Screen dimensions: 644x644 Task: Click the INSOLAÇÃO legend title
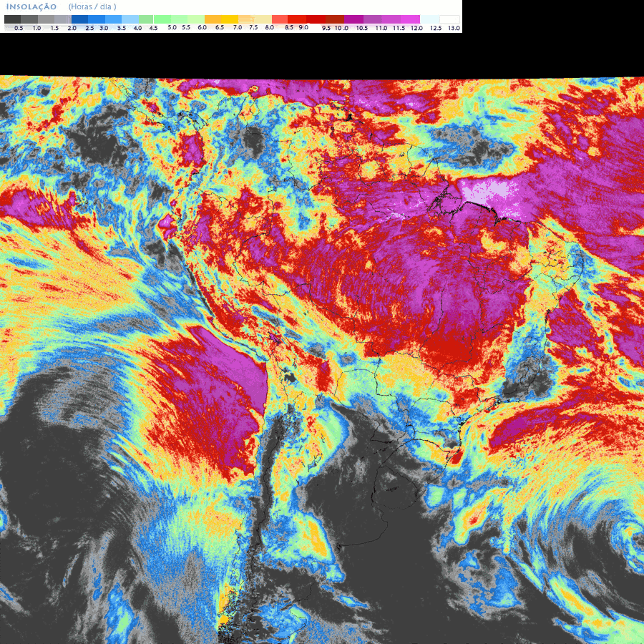31,7
